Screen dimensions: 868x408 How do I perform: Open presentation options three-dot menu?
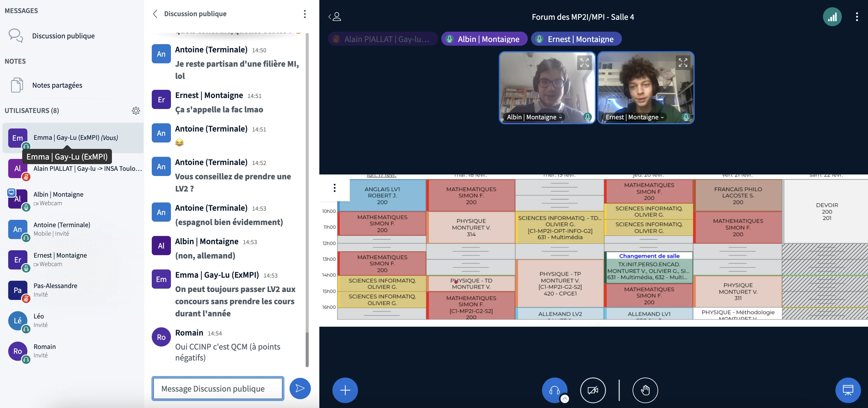coord(335,188)
